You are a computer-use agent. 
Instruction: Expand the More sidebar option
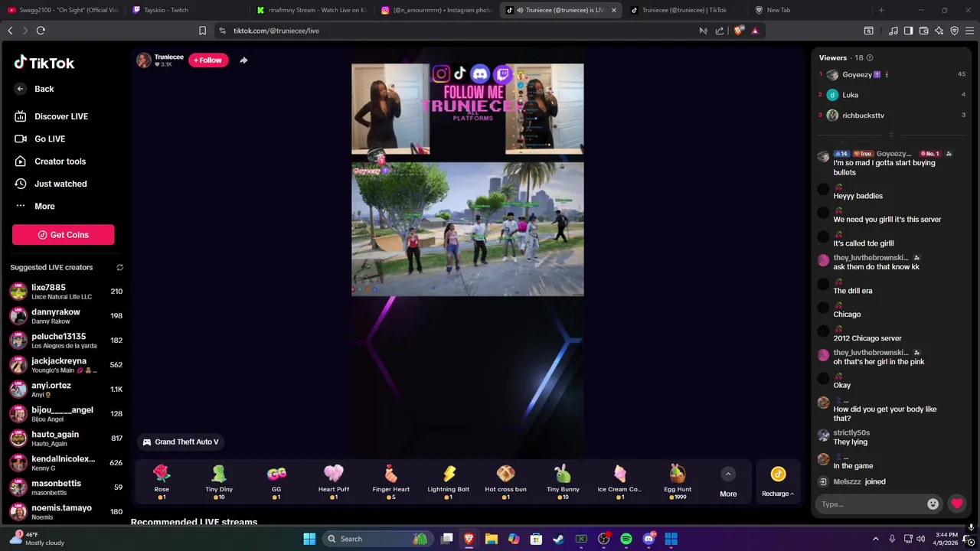[35, 206]
